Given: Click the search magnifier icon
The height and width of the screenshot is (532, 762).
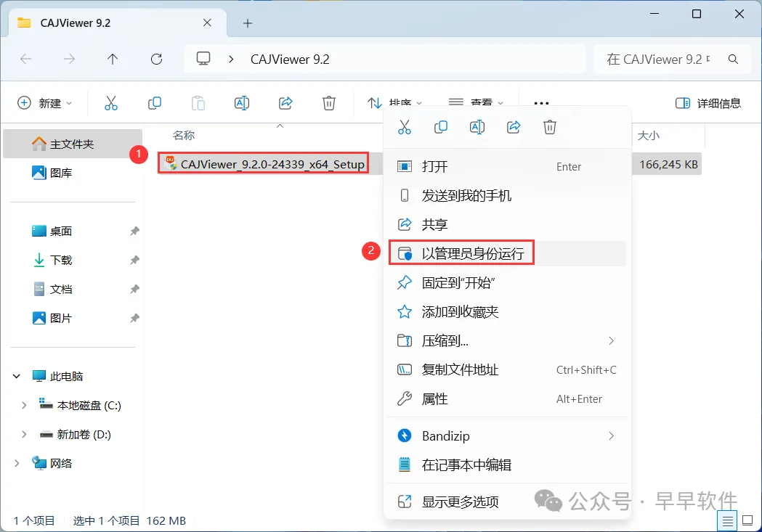Looking at the screenshot, I should (734, 60).
